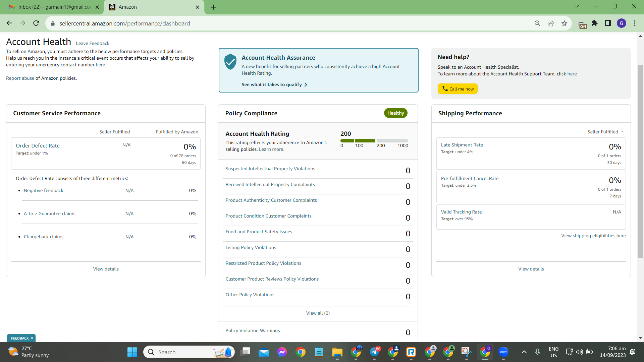Click 'here' for emergency contact number
Viewport: 644px width, 362px height.
[100, 65]
